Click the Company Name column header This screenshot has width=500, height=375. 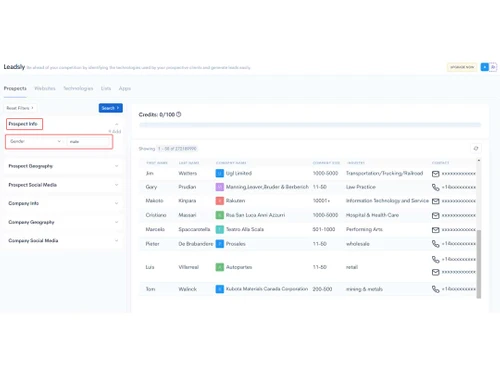pos(231,163)
